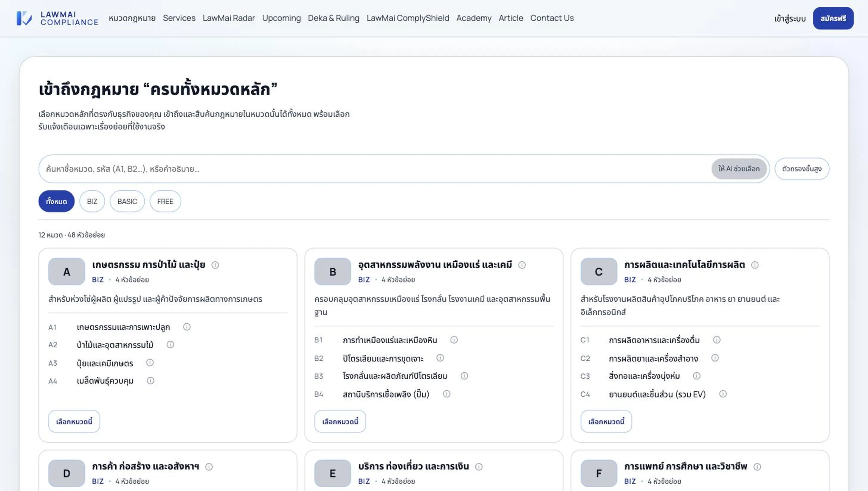Navigate to Deka & Ruling
Screen dimensions: 868x491
pos(334,18)
